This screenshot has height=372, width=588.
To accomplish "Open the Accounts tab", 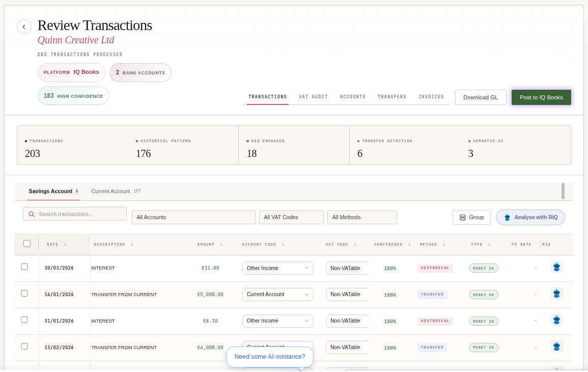I will [352, 97].
